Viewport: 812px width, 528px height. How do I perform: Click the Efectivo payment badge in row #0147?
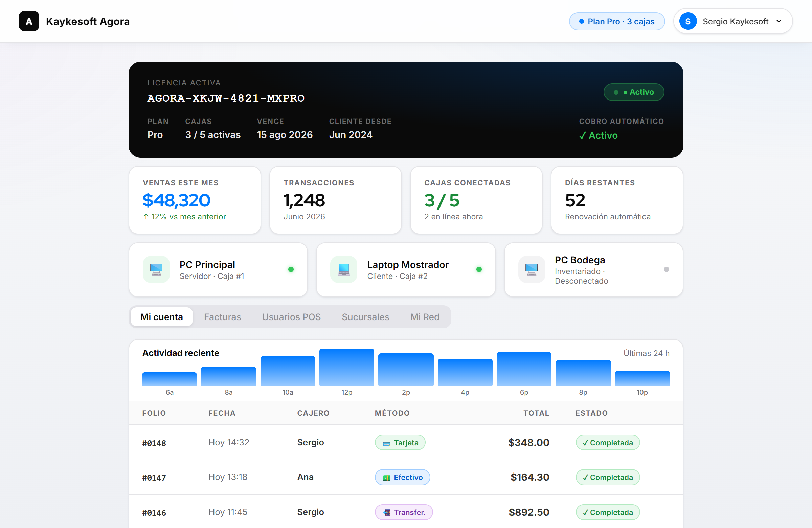[402, 477]
